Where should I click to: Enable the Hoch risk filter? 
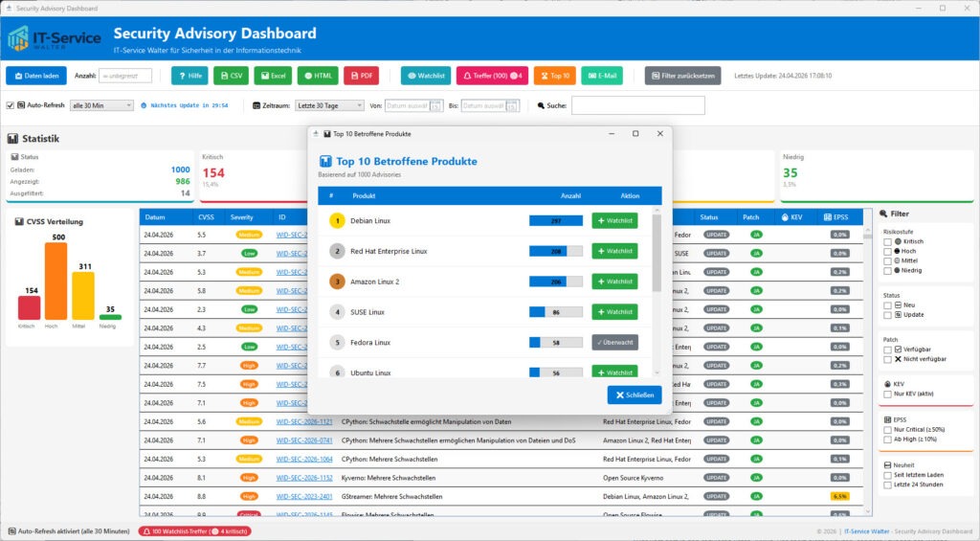[x=887, y=251]
